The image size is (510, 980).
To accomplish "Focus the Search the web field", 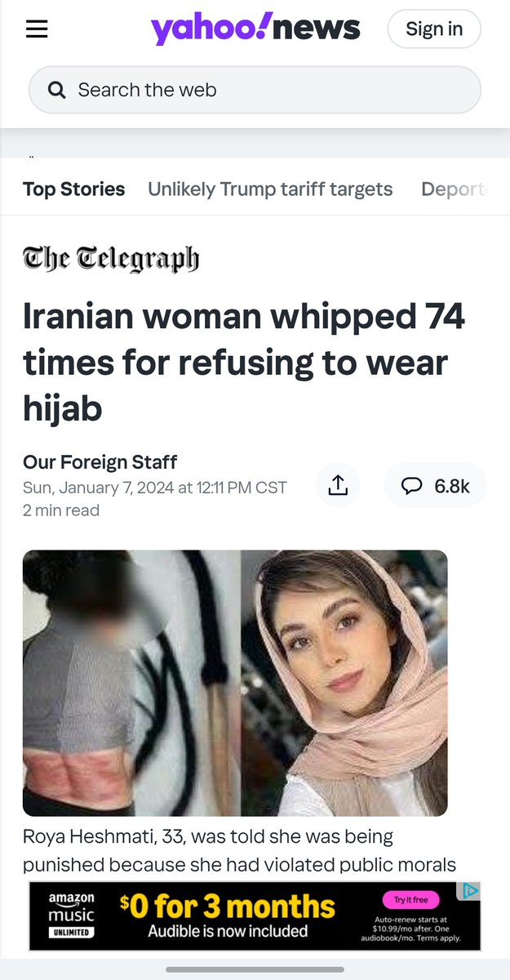I will coord(255,90).
